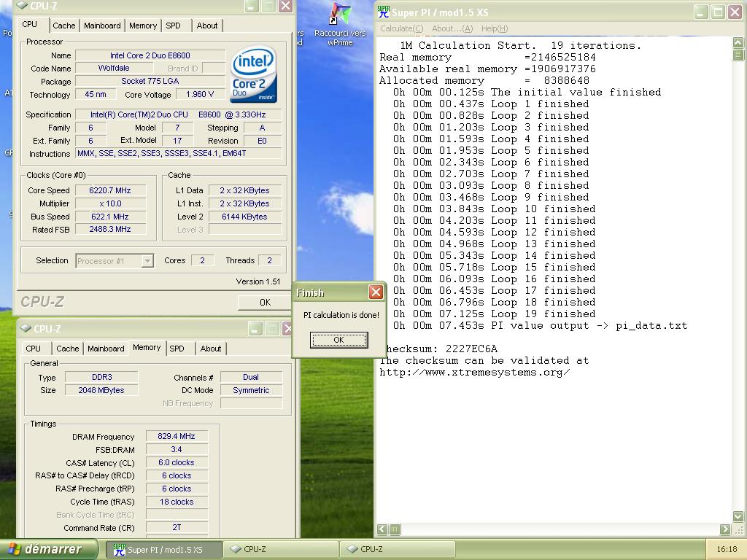
Task: Open About tab in upper CPU-Z
Action: (x=207, y=26)
